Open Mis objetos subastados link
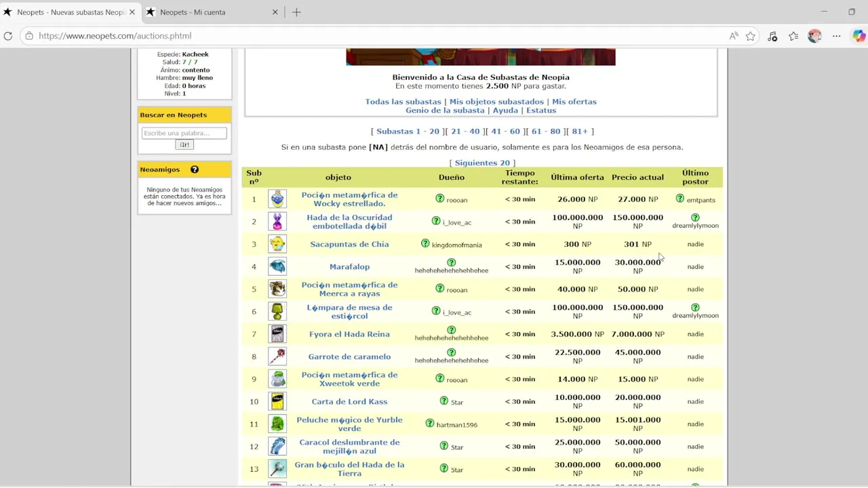The height and width of the screenshot is (488, 868). (496, 102)
